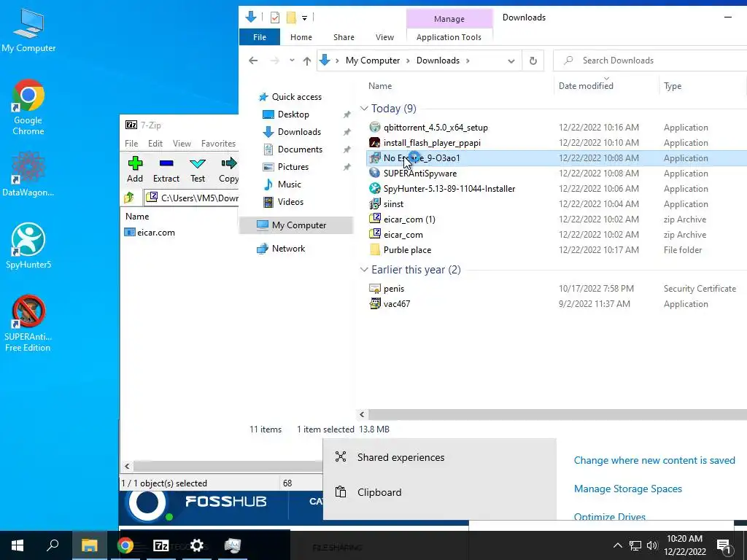Sort by Date modified column header
747x560 pixels.
(x=586, y=86)
